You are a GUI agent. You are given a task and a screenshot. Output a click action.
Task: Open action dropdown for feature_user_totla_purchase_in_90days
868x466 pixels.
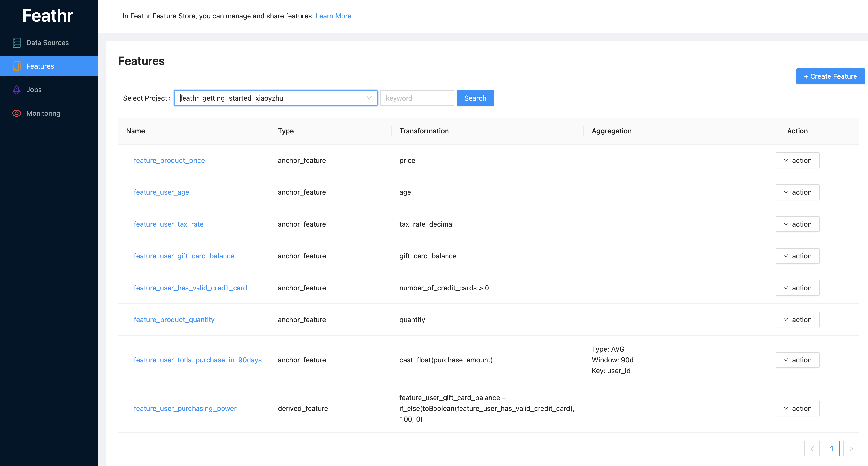click(x=797, y=360)
